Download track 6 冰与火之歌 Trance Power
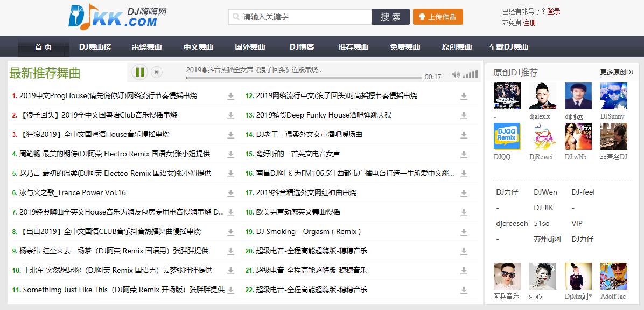644x310 pixels. tap(230, 193)
